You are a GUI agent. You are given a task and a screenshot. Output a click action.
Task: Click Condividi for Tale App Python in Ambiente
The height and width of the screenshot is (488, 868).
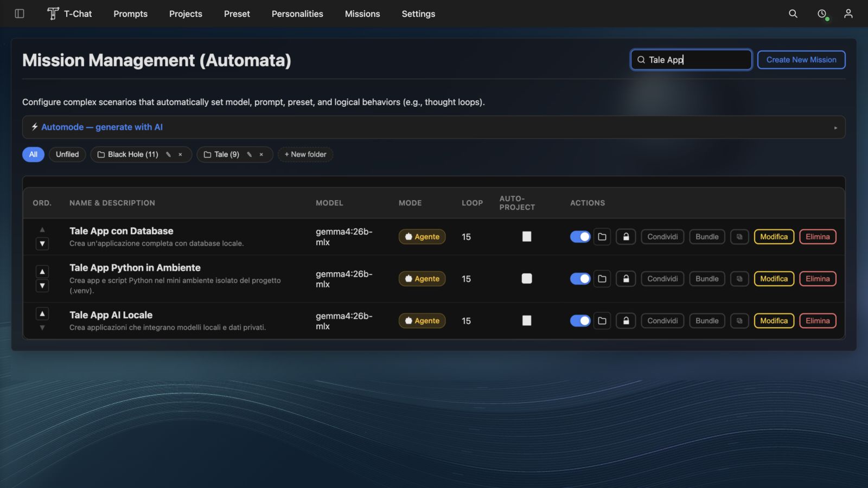[662, 279]
